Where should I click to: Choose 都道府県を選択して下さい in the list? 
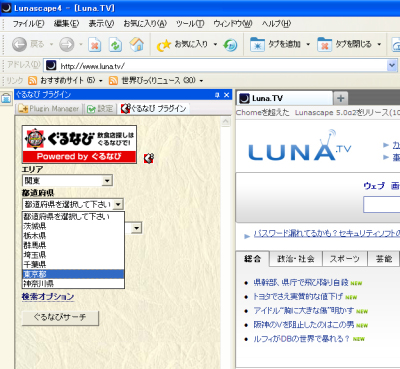[x=73, y=217]
